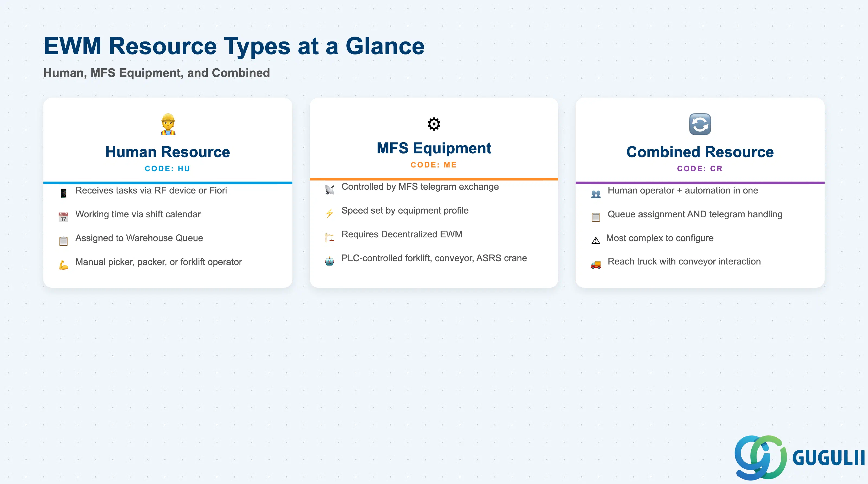The height and width of the screenshot is (484, 868).
Task: Click the mobile phone icon beside RF device text
Action: pos(63,193)
